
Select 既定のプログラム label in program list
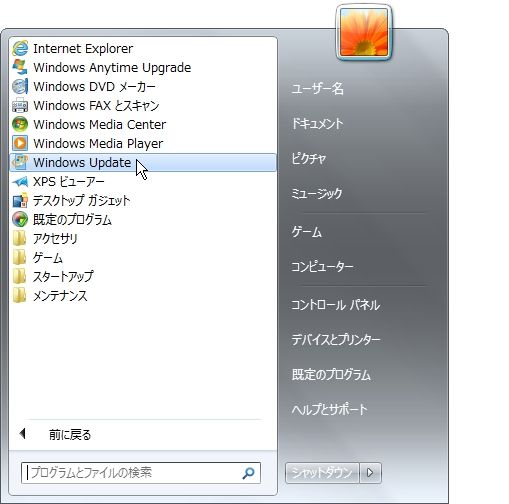pos(72,220)
